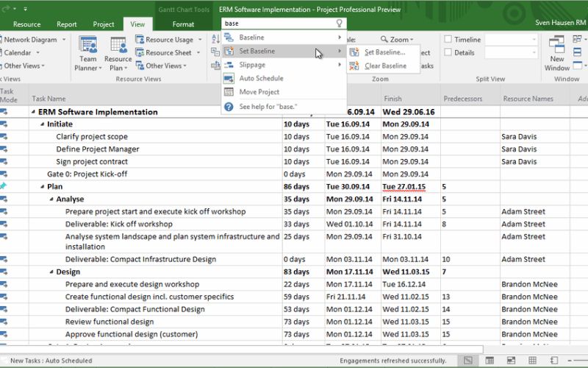Open the Details combo box
588x368 pixels.
coord(512,52)
